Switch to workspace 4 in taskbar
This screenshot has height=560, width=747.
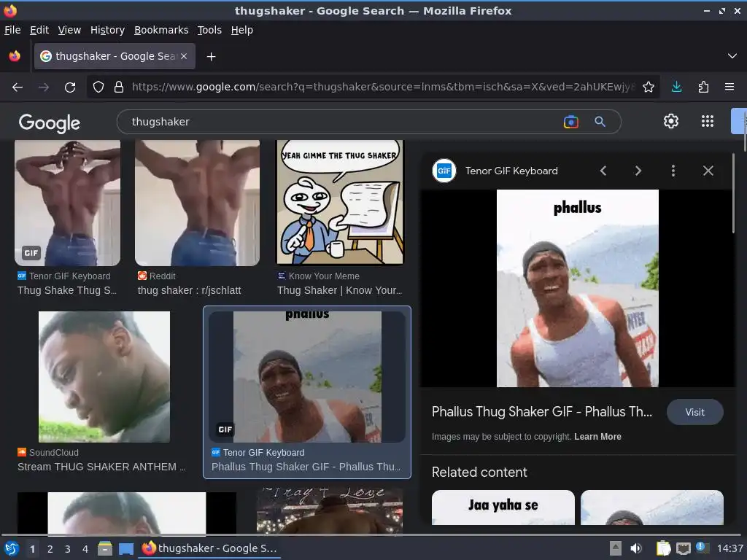[85, 549]
